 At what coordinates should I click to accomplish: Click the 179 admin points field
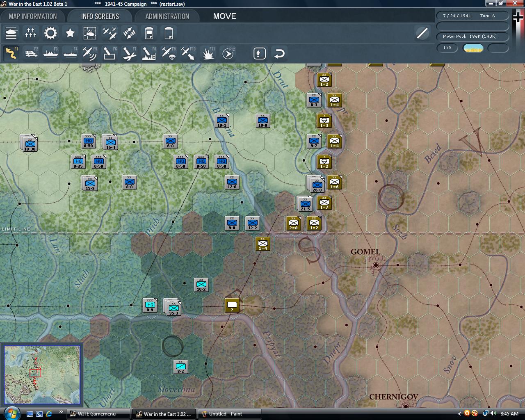(447, 48)
